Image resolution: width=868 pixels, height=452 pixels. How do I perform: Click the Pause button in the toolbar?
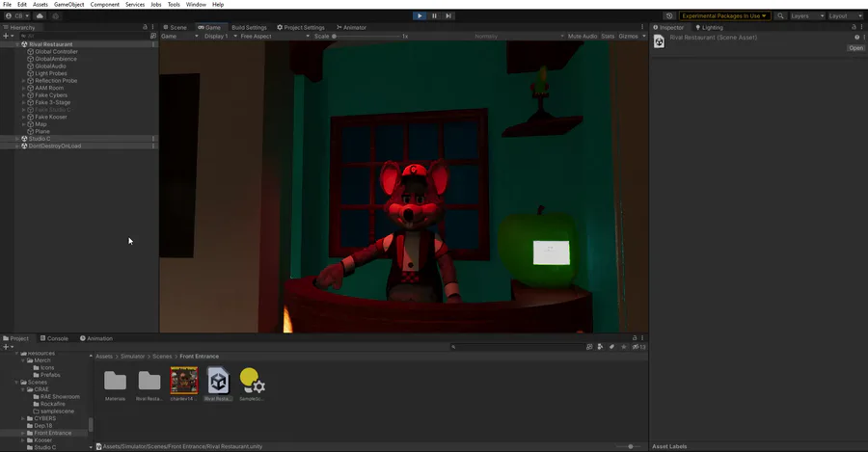tap(435, 16)
